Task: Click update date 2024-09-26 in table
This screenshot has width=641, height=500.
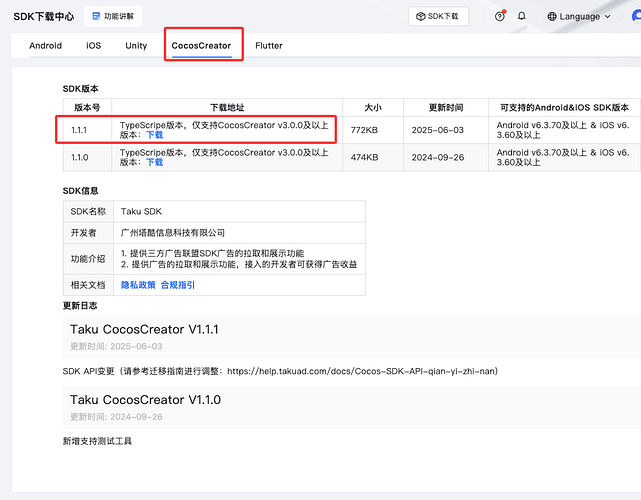Action: (438, 157)
